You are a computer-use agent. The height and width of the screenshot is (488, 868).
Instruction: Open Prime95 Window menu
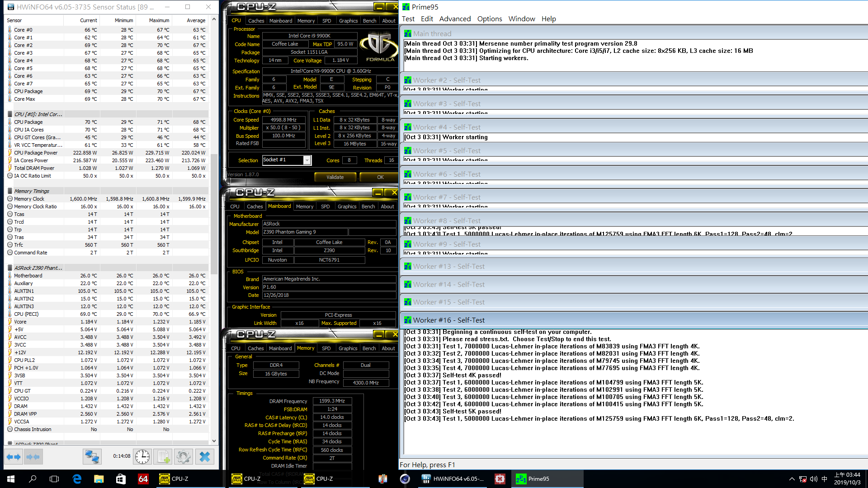[522, 19]
